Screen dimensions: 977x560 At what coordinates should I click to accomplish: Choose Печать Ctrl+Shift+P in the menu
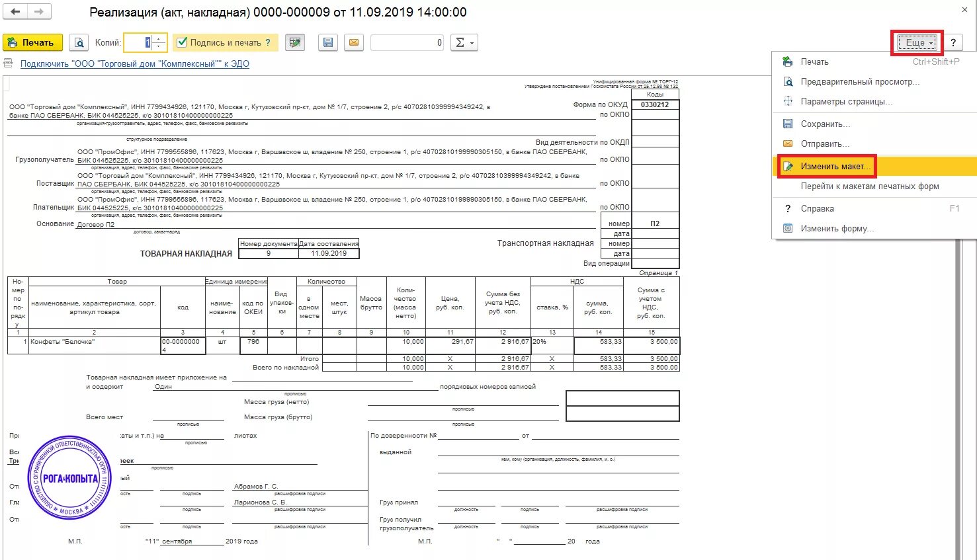873,61
